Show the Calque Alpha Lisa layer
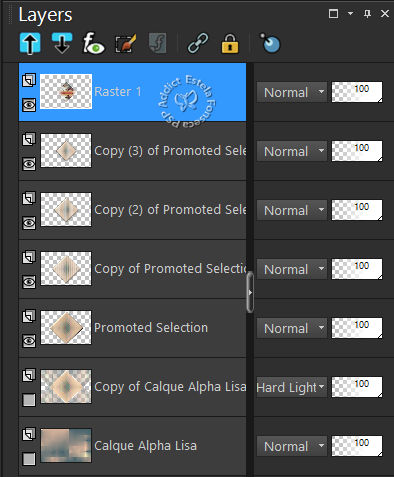Viewport: 394px width, 477px height. click(x=29, y=459)
